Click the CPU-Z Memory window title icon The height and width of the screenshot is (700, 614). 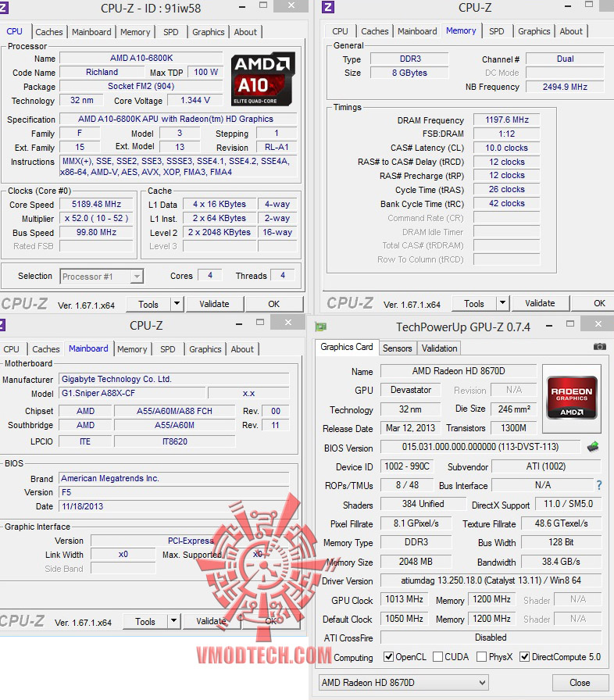(x=328, y=7)
